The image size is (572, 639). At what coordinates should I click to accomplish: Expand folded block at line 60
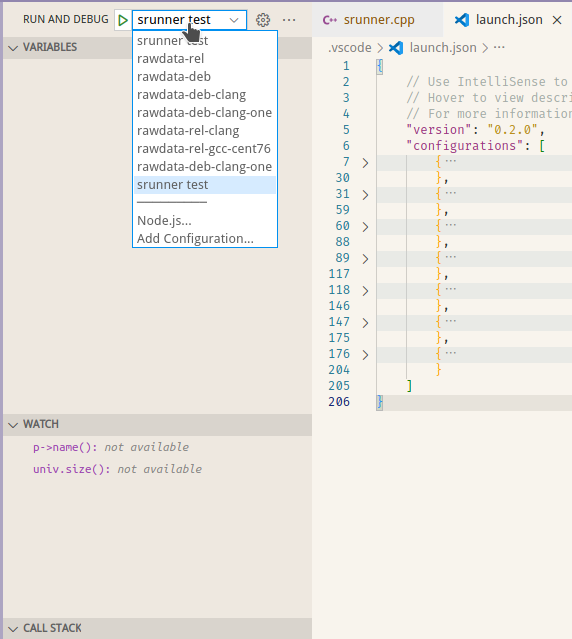click(365, 227)
